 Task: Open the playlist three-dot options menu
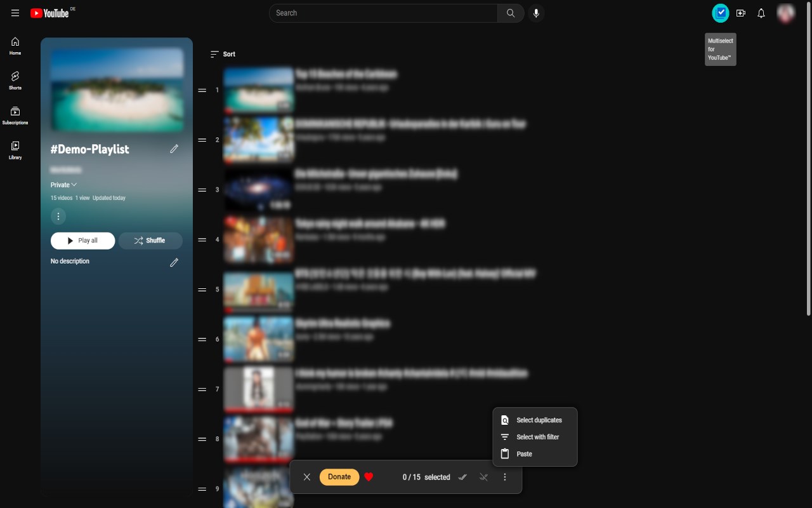[58, 217]
